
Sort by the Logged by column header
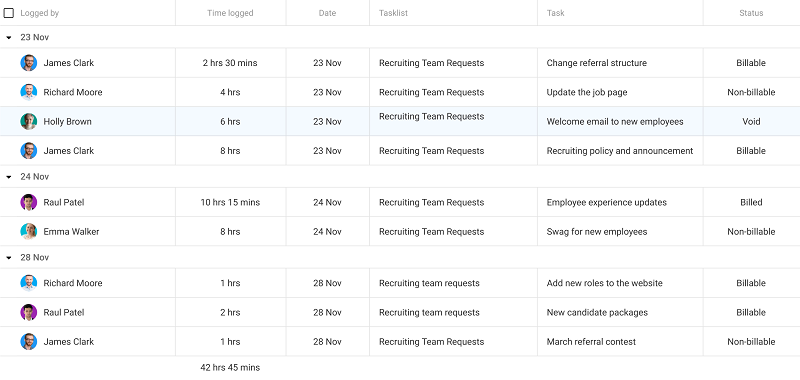point(39,13)
